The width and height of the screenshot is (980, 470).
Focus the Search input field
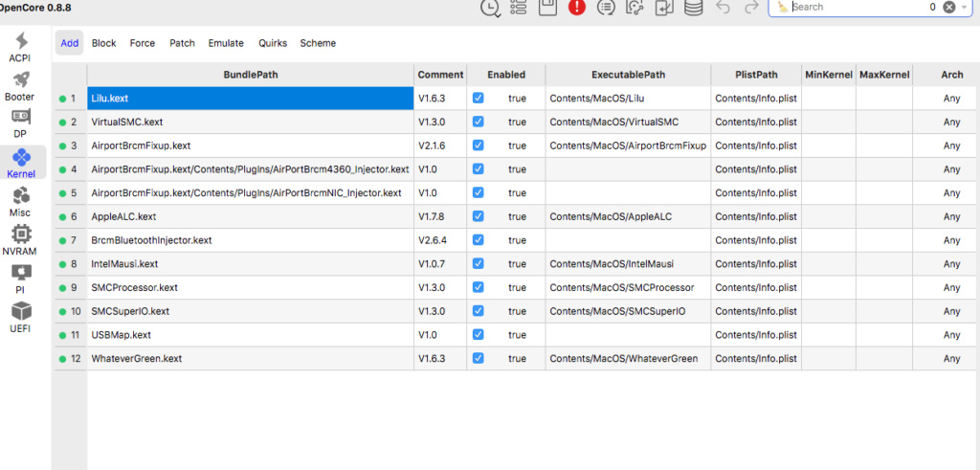point(859,7)
